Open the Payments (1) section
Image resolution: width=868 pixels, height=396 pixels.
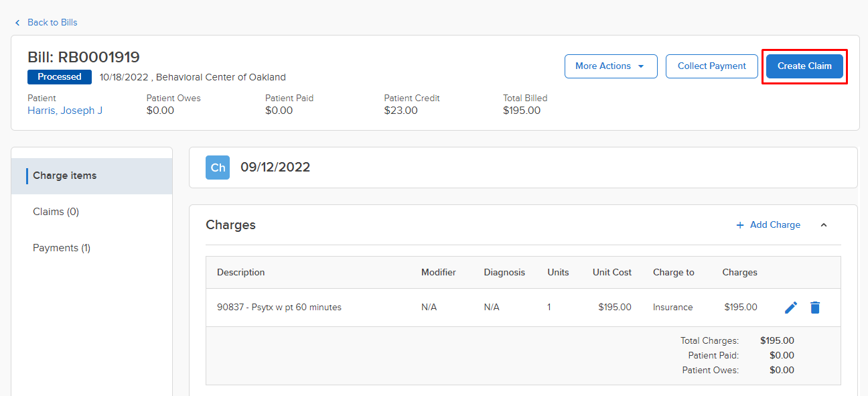coord(61,247)
